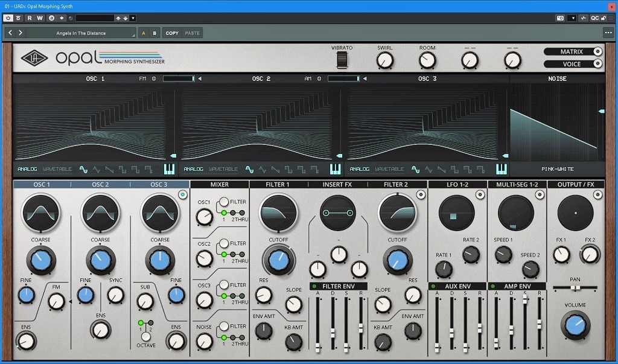Toggle the OSC 3 sub OCTAVE switch
Image resolution: width=618 pixels, height=364 pixels.
[x=146, y=336]
